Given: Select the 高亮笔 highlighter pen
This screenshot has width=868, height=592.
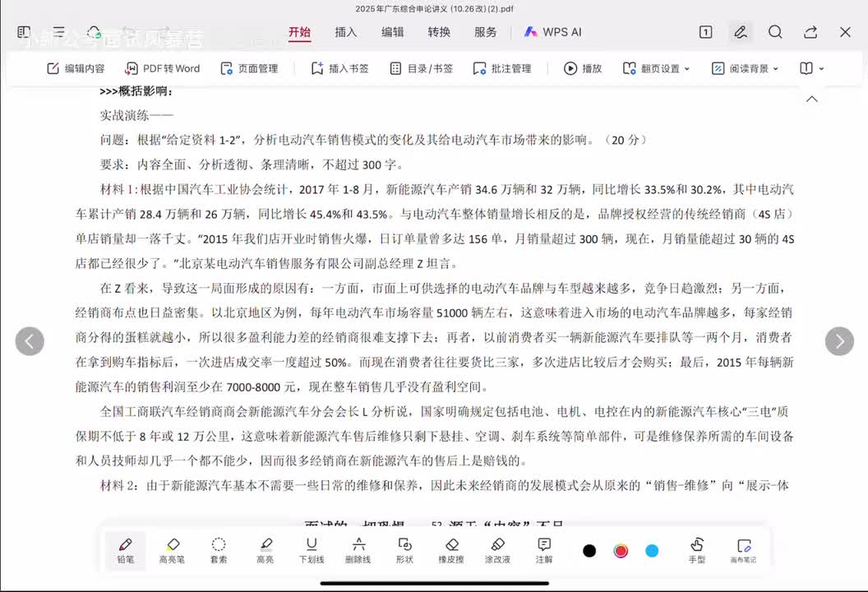Looking at the screenshot, I should 172,550.
